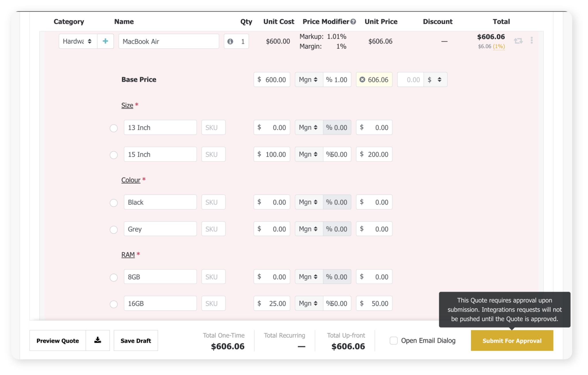Click the recurring/repeat icon on MacBook Air row
Viewport: 588px width, 375px height.
tap(519, 41)
